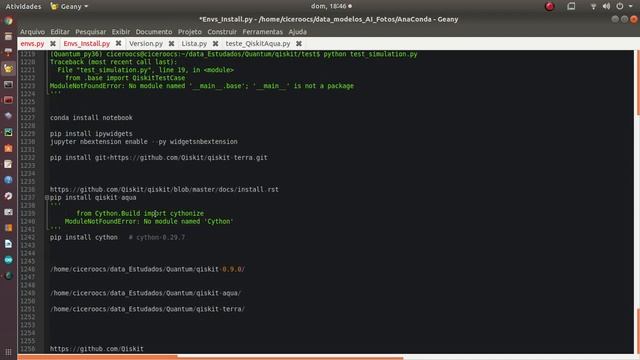Open the Pesquisar menu
The height and width of the screenshot is (360, 640).
[x=91, y=31]
